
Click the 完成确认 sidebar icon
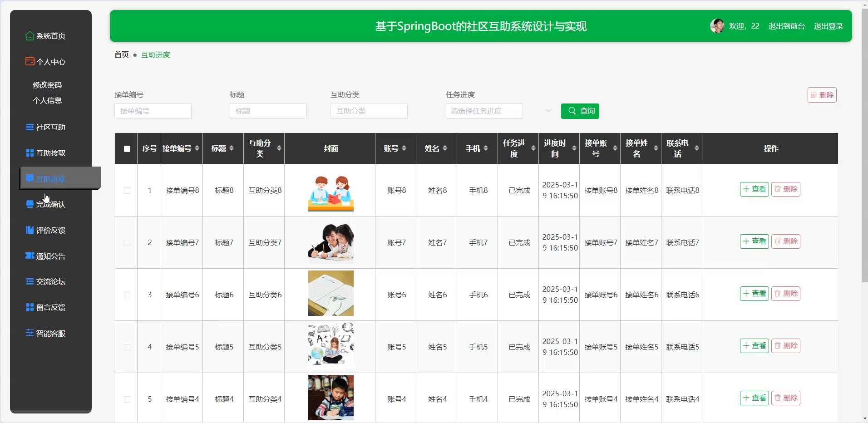tap(30, 204)
